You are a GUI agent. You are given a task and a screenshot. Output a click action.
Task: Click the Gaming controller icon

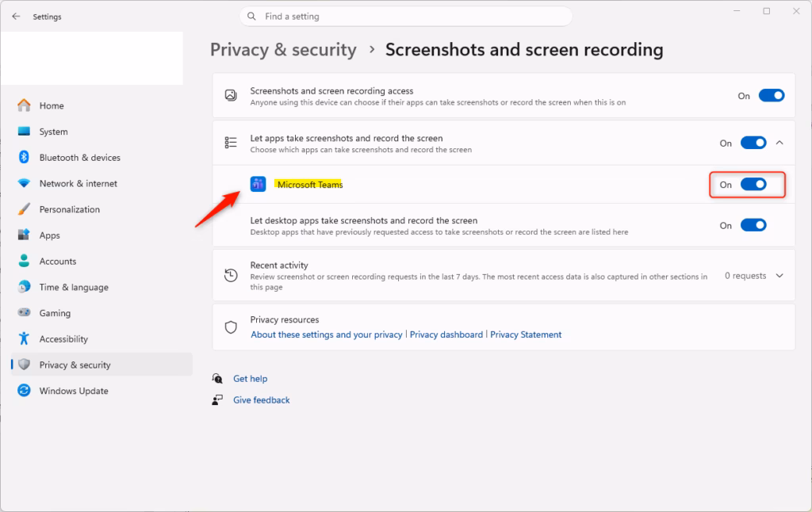pos(24,312)
